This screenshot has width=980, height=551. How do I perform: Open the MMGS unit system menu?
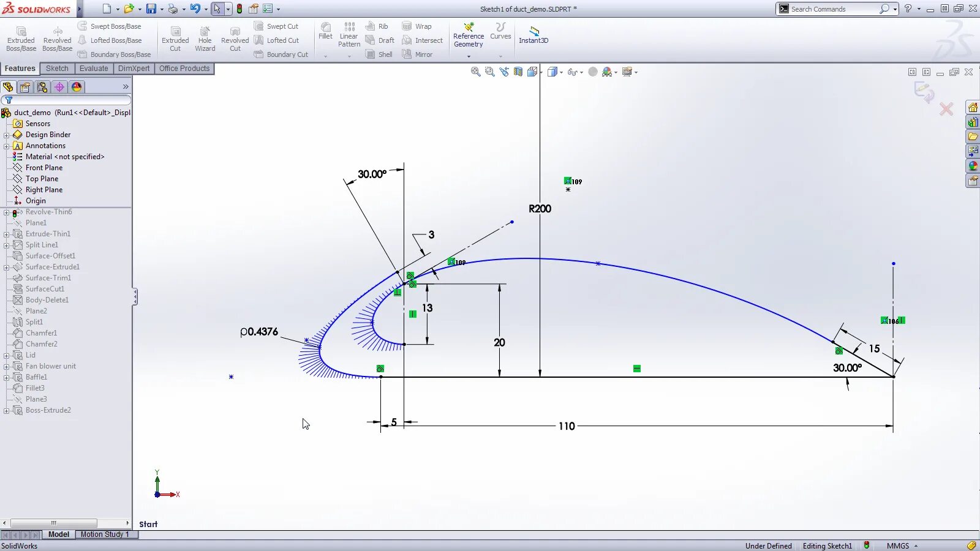point(902,545)
